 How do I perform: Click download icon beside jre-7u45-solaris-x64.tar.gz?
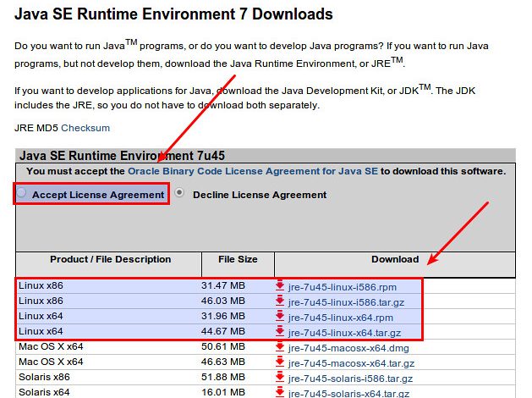coord(280,392)
